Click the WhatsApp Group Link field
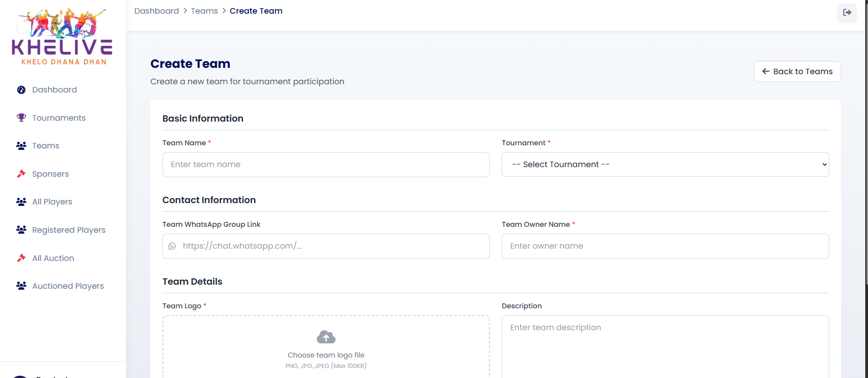Image resolution: width=868 pixels, height=378 pixels. (332, 246)
